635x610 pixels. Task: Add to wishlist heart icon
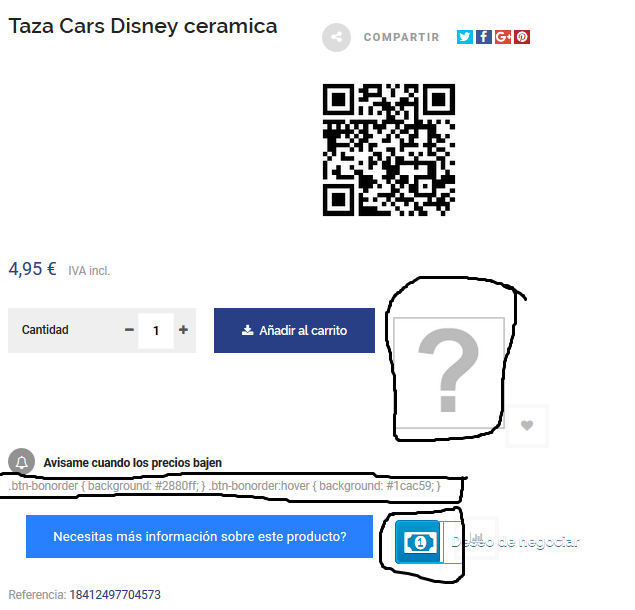(527, 426)
